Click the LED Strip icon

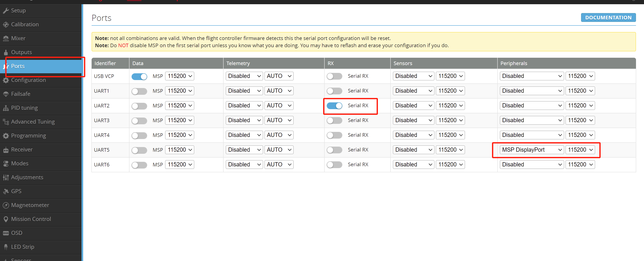point(6,247)
